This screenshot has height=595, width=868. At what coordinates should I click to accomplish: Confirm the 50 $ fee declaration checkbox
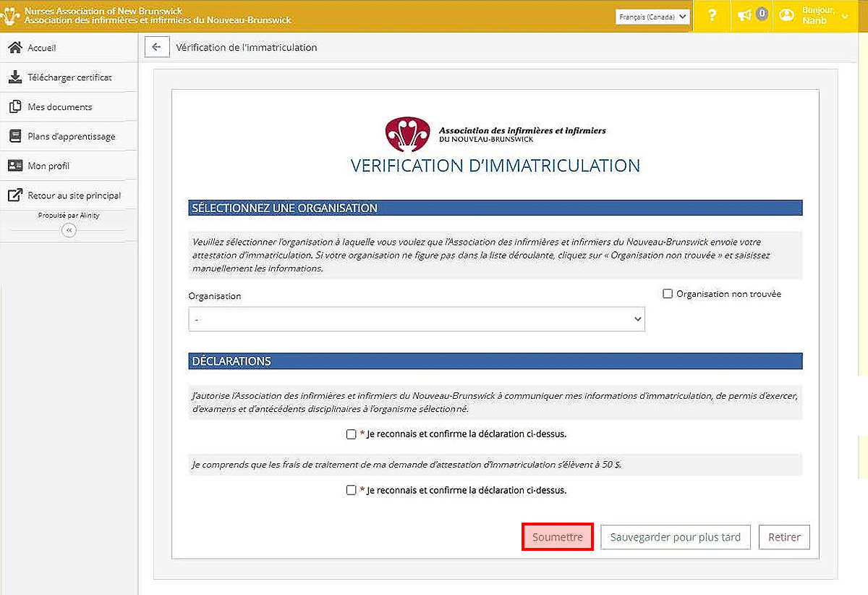click(x=352, y=490)
